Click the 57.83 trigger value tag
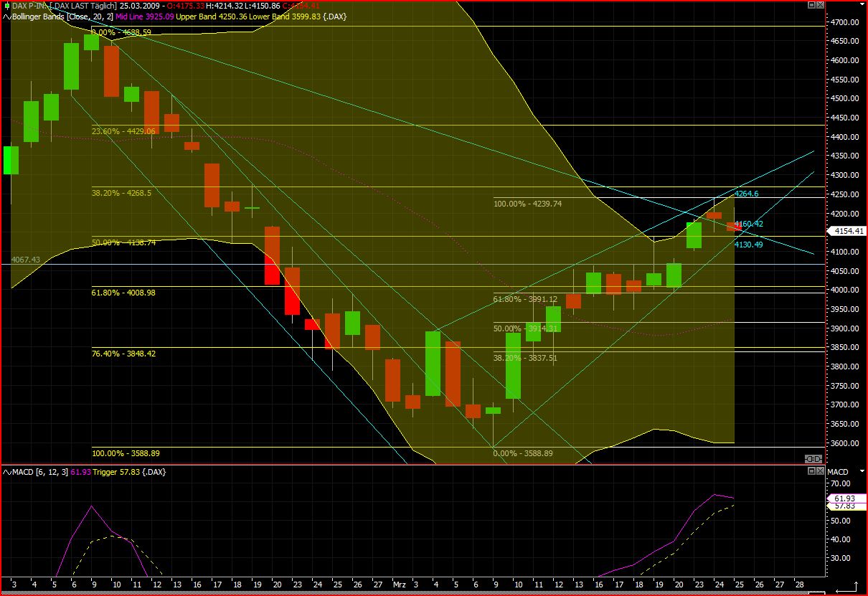The height and width of the screenshot is (596, 868). tap(846, 506)
